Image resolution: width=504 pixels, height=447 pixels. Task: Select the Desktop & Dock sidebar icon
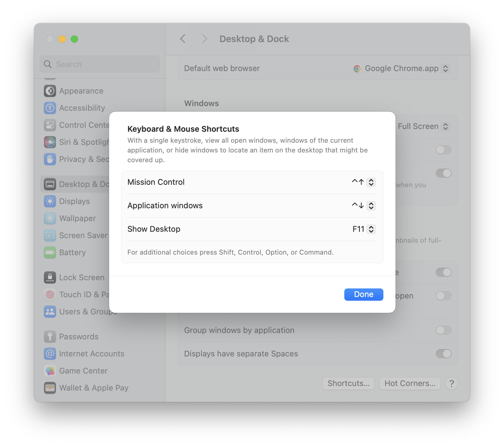(x=50, y=184)
